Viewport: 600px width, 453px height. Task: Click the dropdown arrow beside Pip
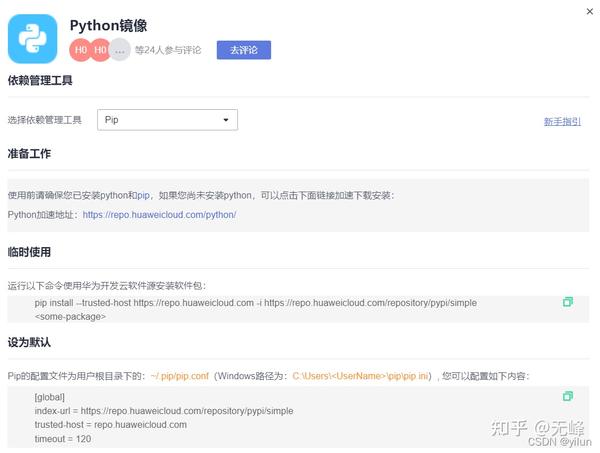click(x=226, y=120)
